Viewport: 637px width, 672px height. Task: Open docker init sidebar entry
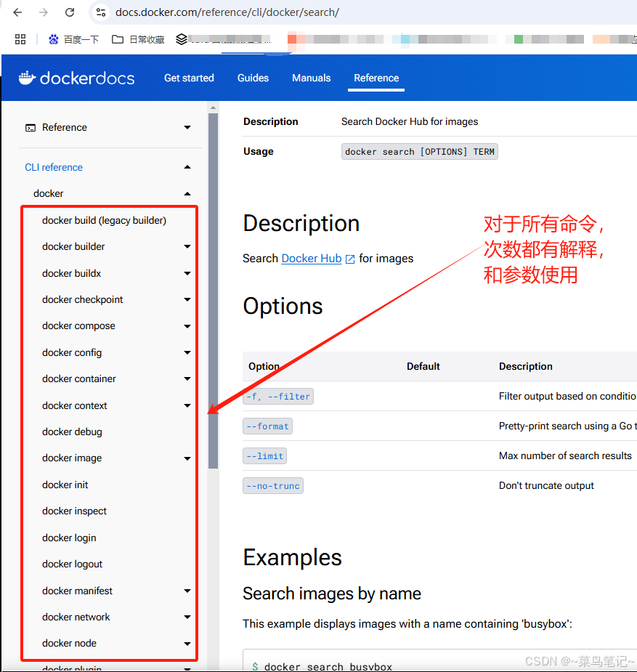point(65,485)
